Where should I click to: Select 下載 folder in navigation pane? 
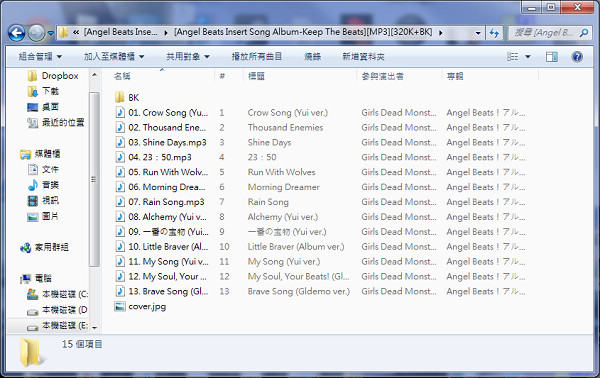coord(43,91)
